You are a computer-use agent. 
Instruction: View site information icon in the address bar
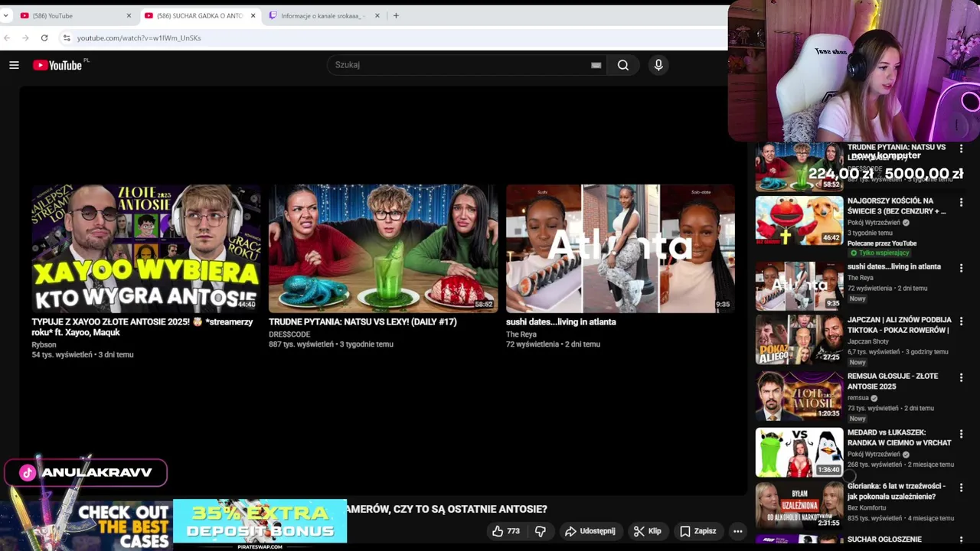(67, 37)
